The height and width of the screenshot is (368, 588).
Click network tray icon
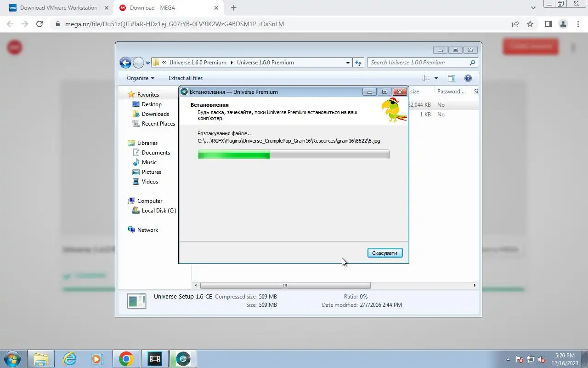(531, 359)
